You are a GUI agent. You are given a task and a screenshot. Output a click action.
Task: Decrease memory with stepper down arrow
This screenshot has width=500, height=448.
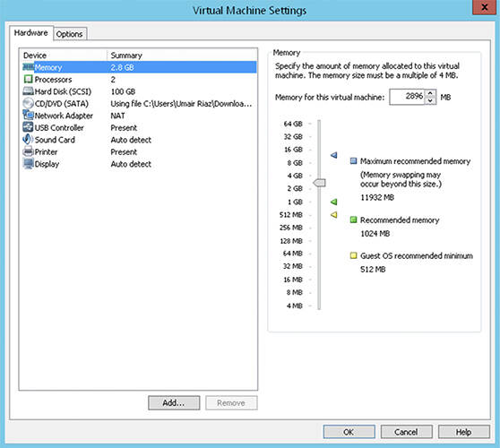click(x=430, y=100)
